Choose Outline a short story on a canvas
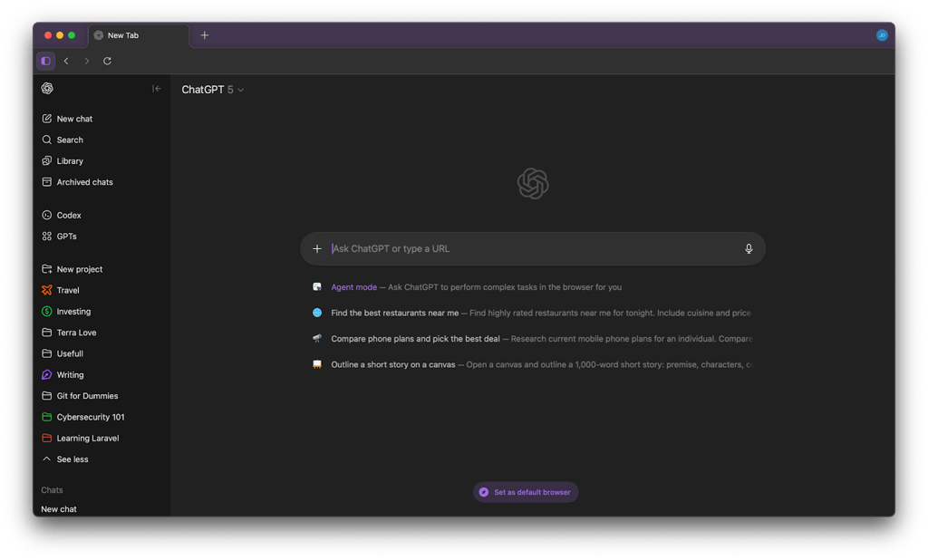The image size is (928, 560). coord(531,364)
